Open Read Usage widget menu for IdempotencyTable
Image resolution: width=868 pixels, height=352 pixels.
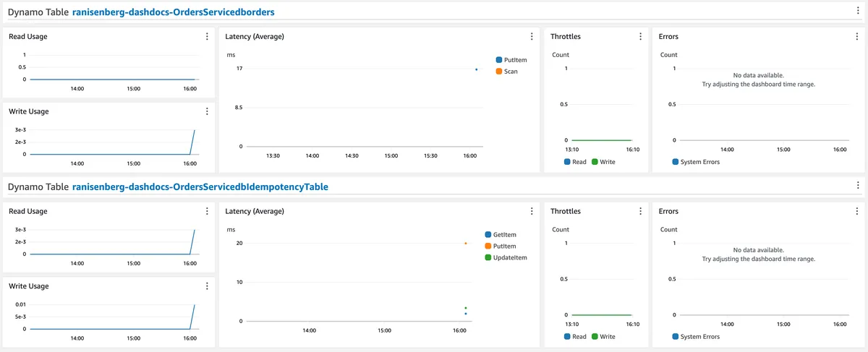[x=207, y=211]
